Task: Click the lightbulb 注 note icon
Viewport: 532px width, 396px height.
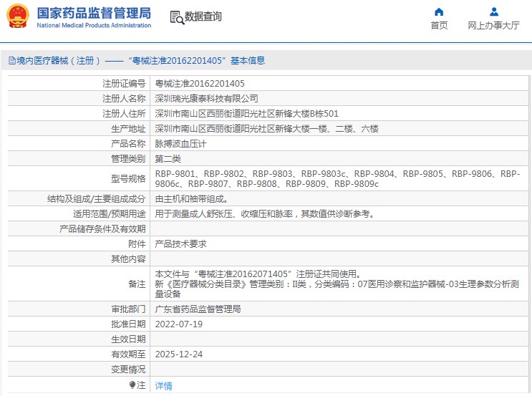Action: [132, 385]
